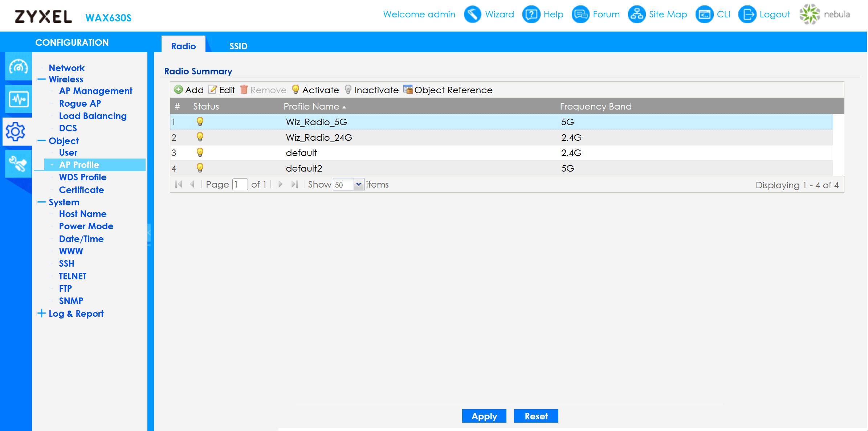Open the Maintenance tools sidebar icon

18,164
